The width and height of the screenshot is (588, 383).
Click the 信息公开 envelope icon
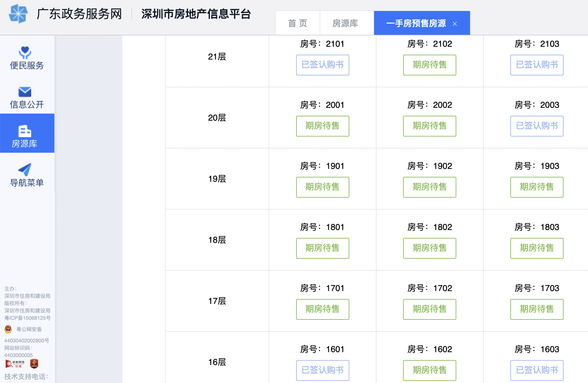(x=25, y=92)
